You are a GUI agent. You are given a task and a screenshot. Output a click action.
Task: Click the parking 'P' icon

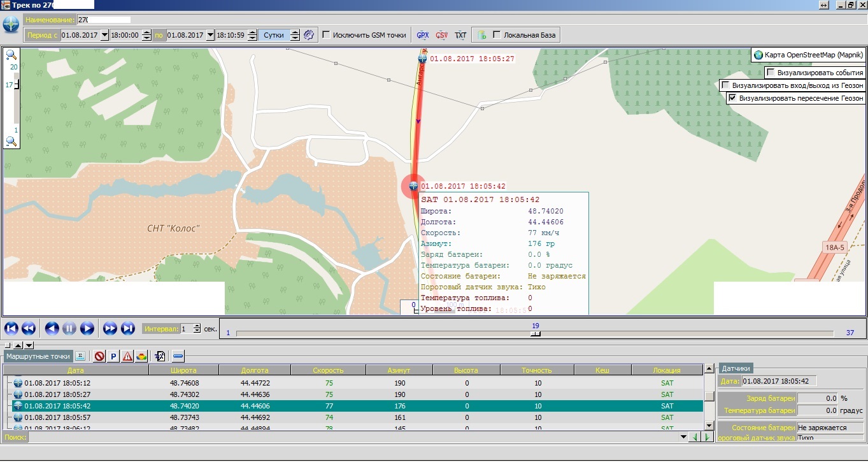pos(113,357)
